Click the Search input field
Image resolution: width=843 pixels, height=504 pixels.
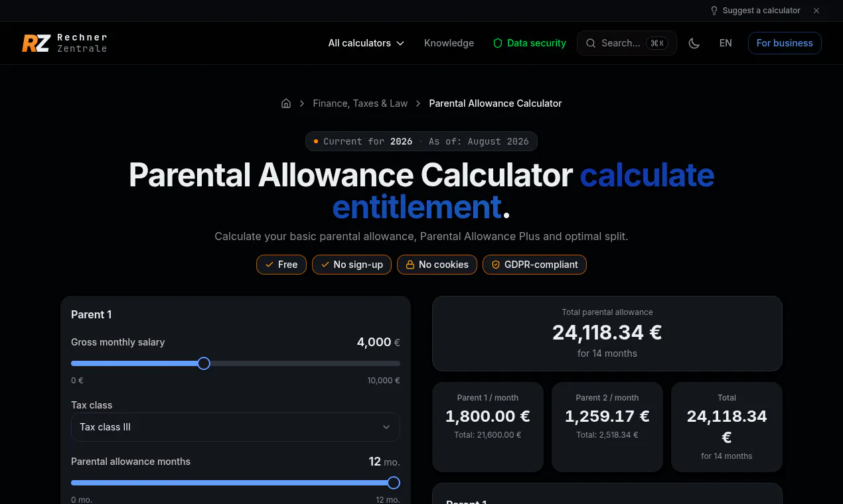pyautogui.click(x=627, y=43)
